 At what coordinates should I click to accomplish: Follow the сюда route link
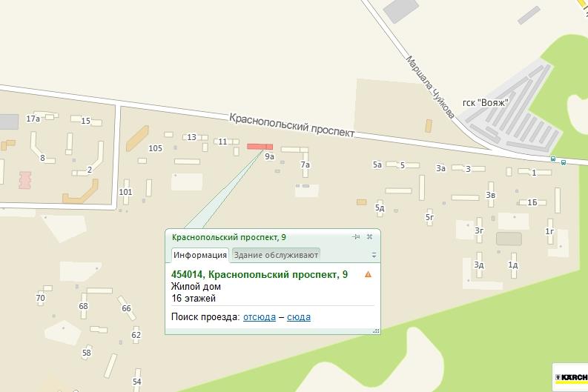pos(299,317)
